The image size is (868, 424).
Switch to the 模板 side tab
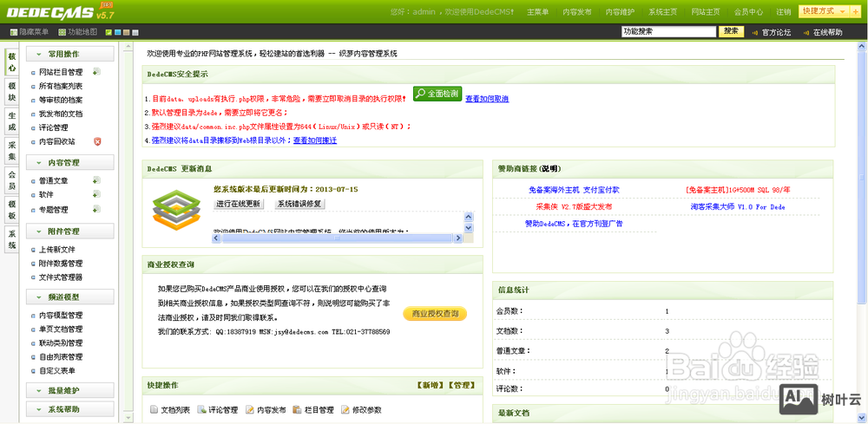(11, 210)
